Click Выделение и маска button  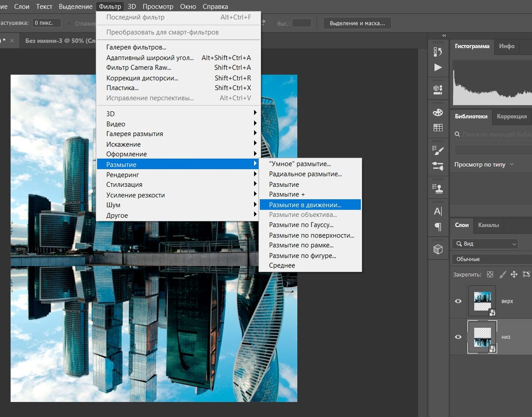point(357,23)
